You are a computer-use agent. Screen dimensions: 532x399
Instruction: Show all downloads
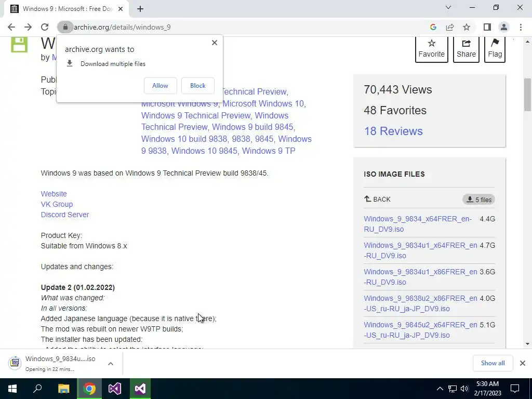click(493, 363)
